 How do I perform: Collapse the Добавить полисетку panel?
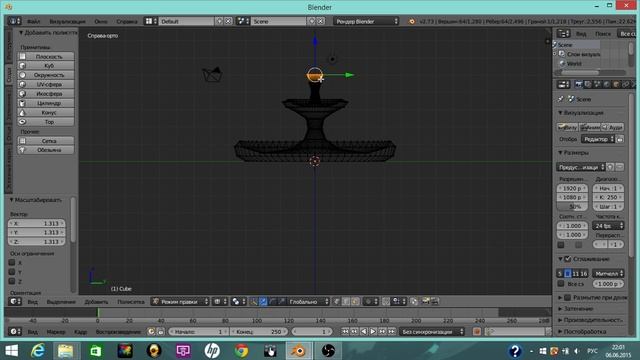[21, 32]
